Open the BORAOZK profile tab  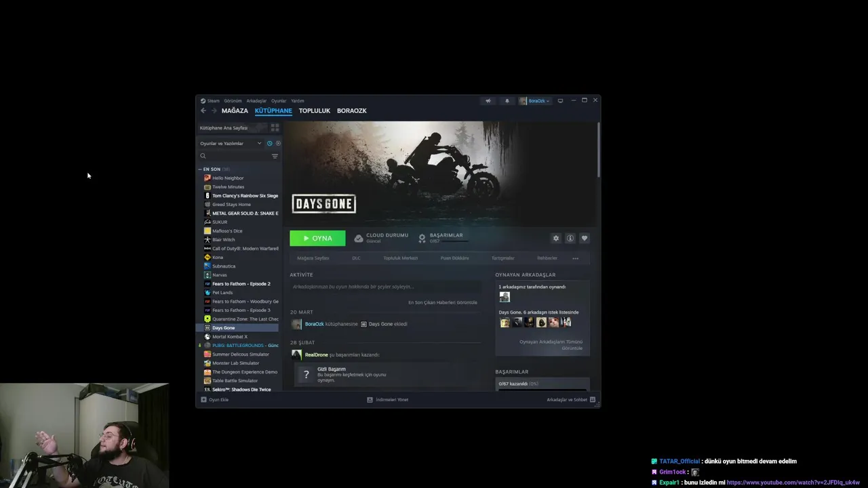coord(351,110)
